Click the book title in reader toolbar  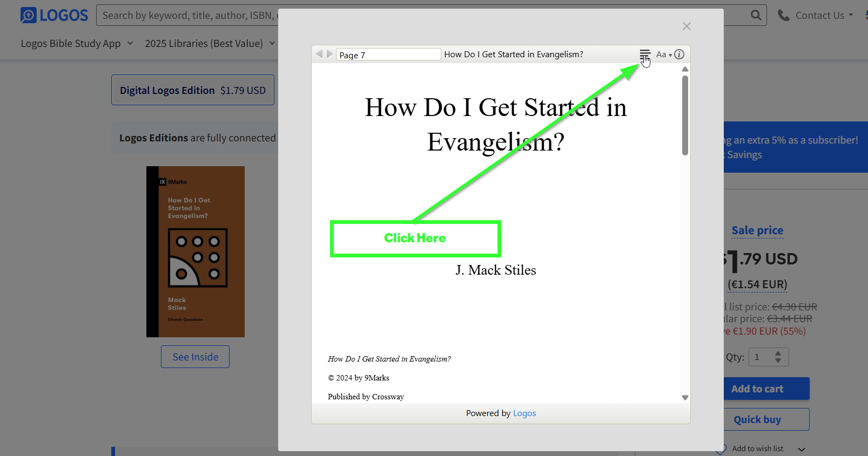click(x=514, y=55)
